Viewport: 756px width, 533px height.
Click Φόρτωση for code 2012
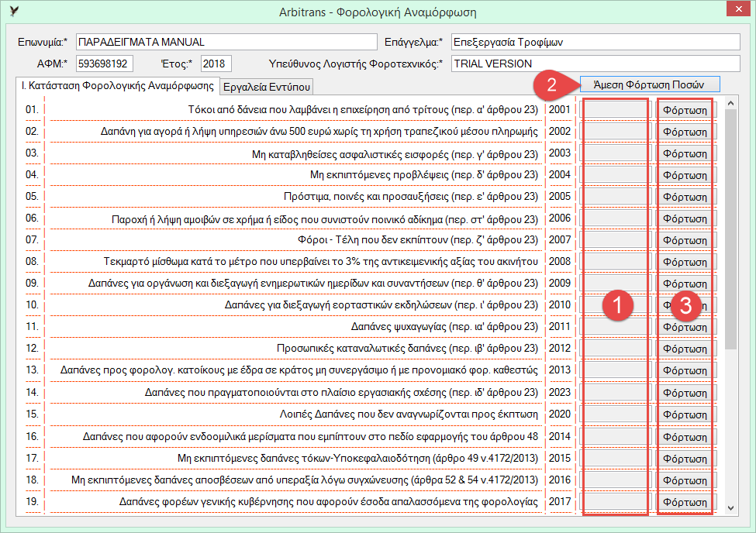coord(685,349)
